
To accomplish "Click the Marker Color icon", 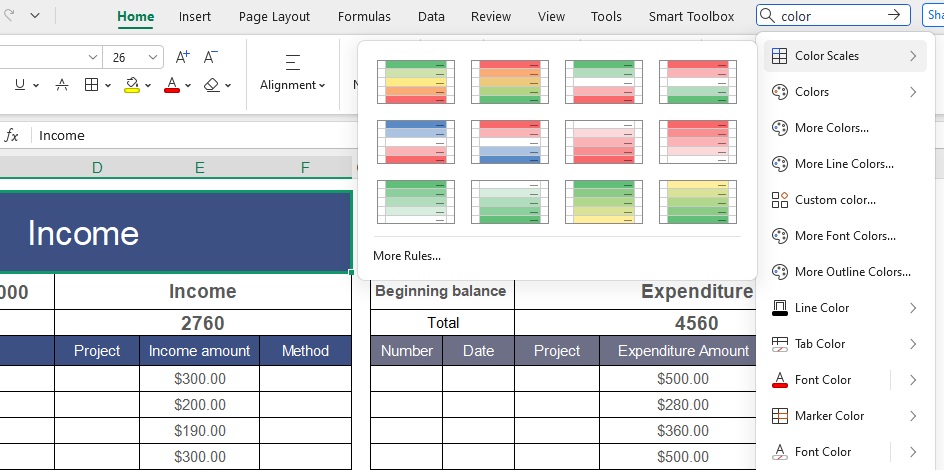I will tap(780, 416).
